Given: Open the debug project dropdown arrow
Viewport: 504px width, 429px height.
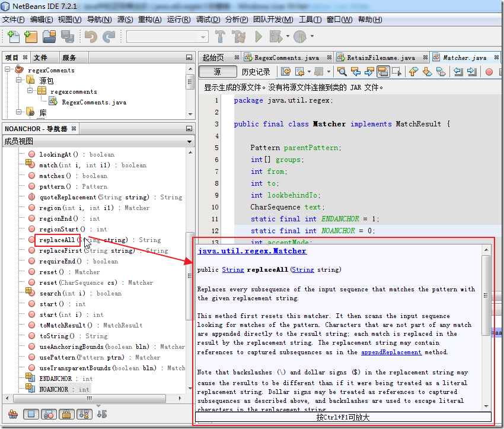Looking at the screenshot, I should 288,36.
